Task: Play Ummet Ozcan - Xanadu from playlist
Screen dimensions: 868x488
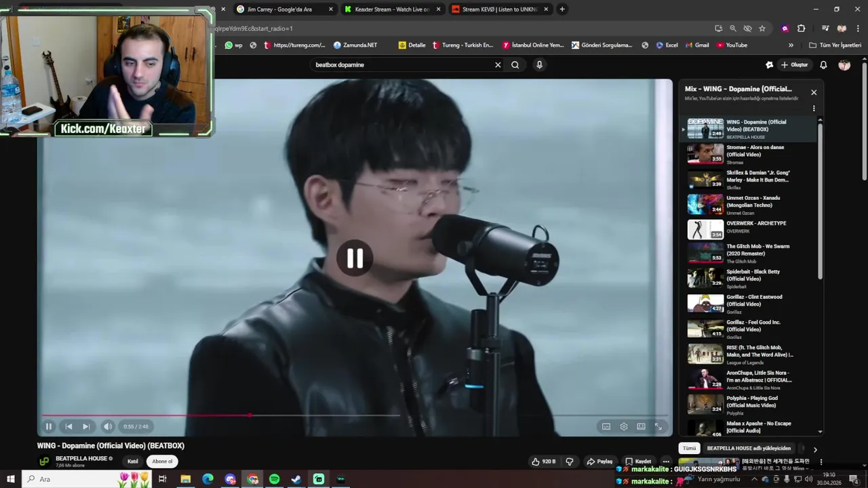Action: [750, 205]
